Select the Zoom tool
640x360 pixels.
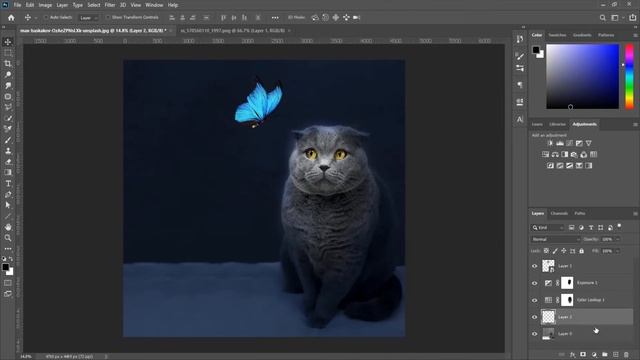[8, 238]
